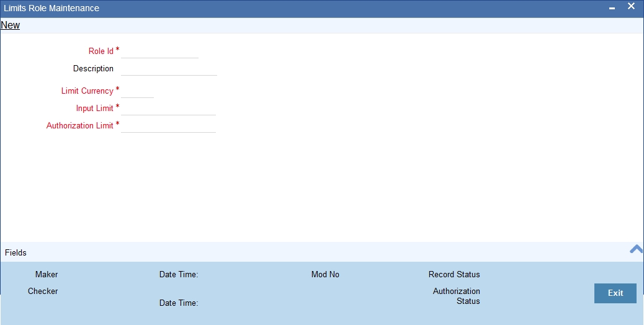Viewport: 644px width, 325px height.
Task: Click the Input Limit amount field
Action: [x=168, y=109]
